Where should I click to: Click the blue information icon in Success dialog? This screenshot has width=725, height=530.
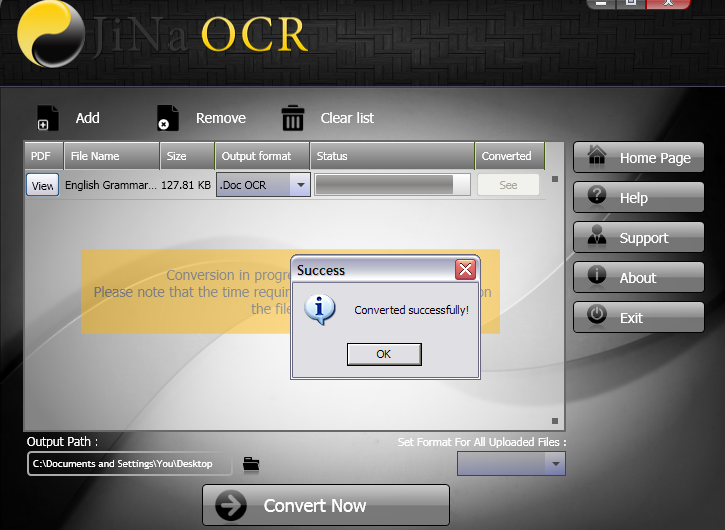coord(319,309)
